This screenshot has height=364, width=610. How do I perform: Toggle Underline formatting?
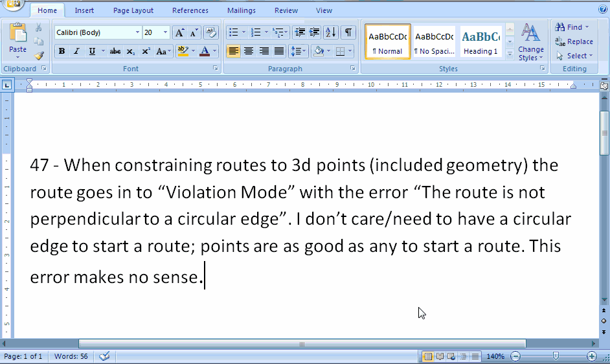92,51
